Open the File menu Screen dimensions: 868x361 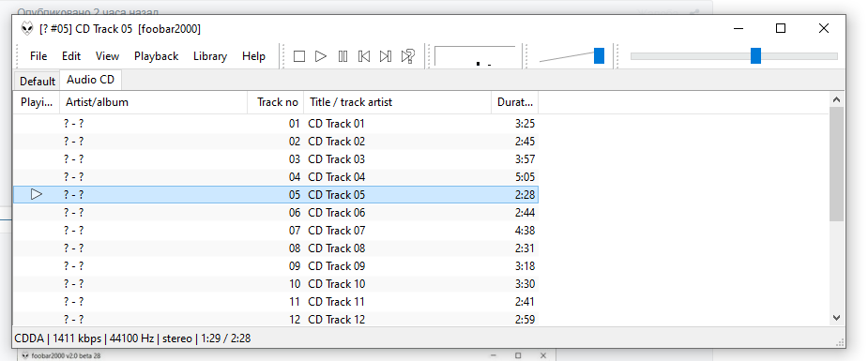(x=38, y=56)
